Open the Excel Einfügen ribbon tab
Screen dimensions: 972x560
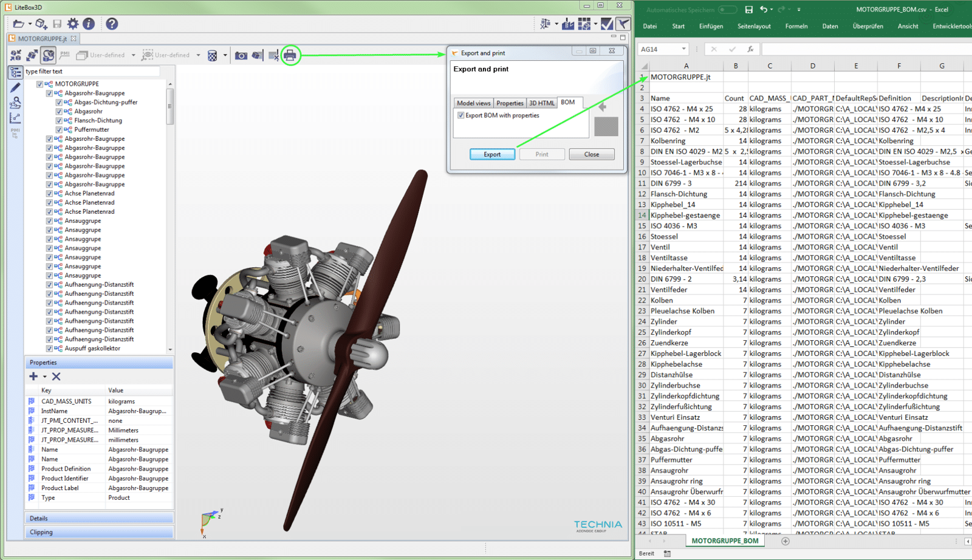click(x=711, y=26)
